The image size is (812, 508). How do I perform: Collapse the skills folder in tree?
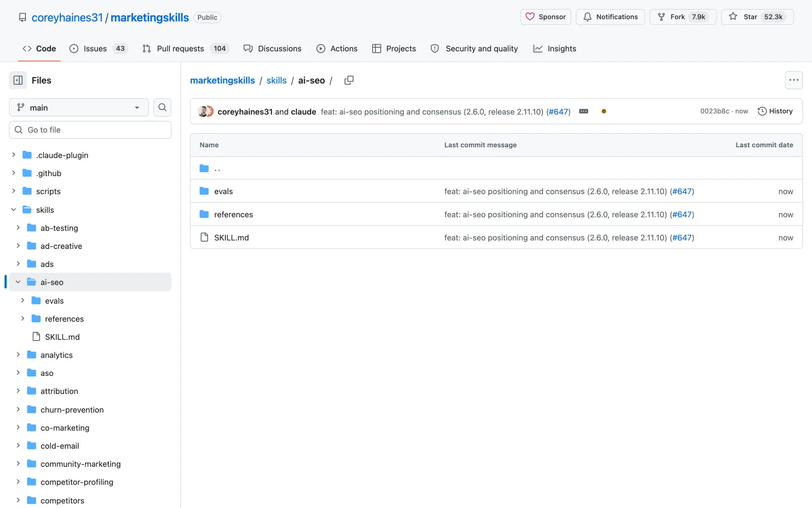[x=14, y=210]
